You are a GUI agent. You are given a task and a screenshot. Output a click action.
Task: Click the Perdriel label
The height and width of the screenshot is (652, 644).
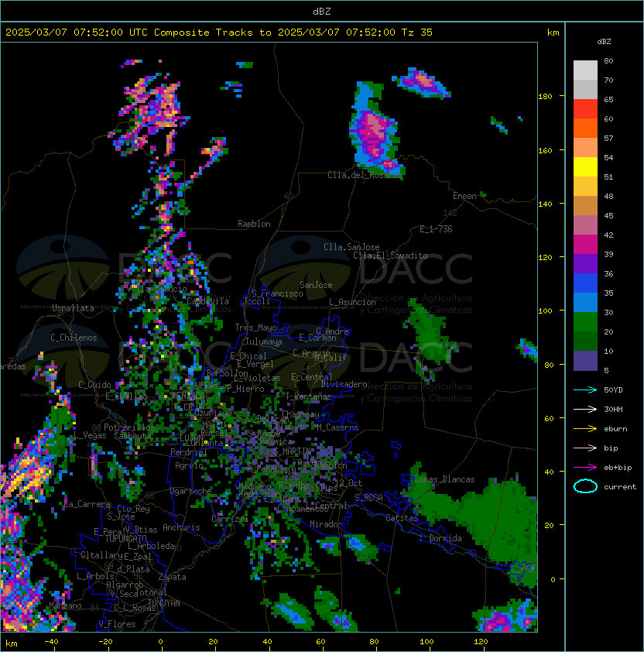(x=189, y=452)
